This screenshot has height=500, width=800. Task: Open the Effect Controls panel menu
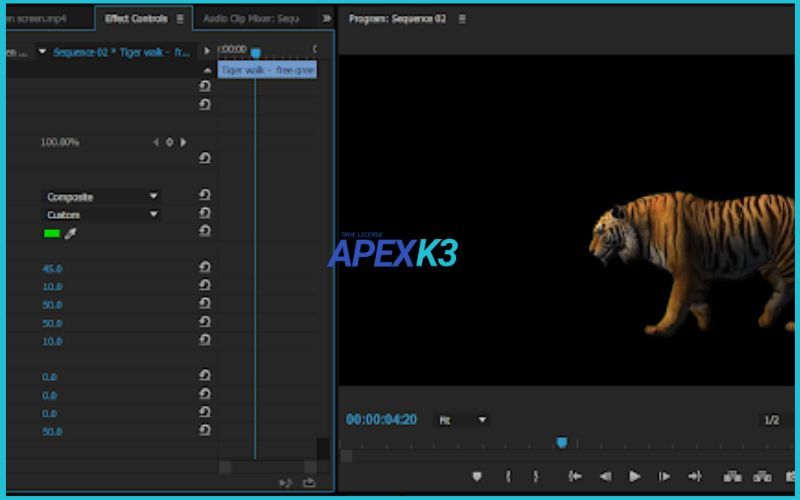tap(180, 18)
